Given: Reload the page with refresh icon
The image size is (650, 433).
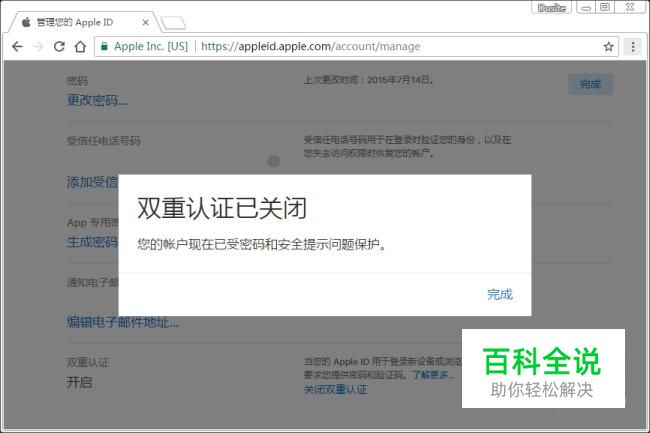Looking at the screenshot, I should pos(59,46).
